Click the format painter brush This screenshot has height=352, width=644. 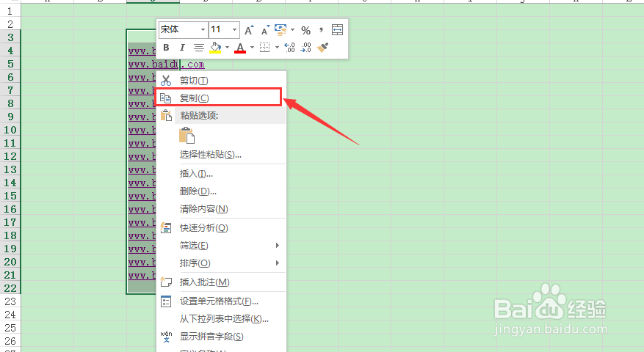click(x=323, y=48)
